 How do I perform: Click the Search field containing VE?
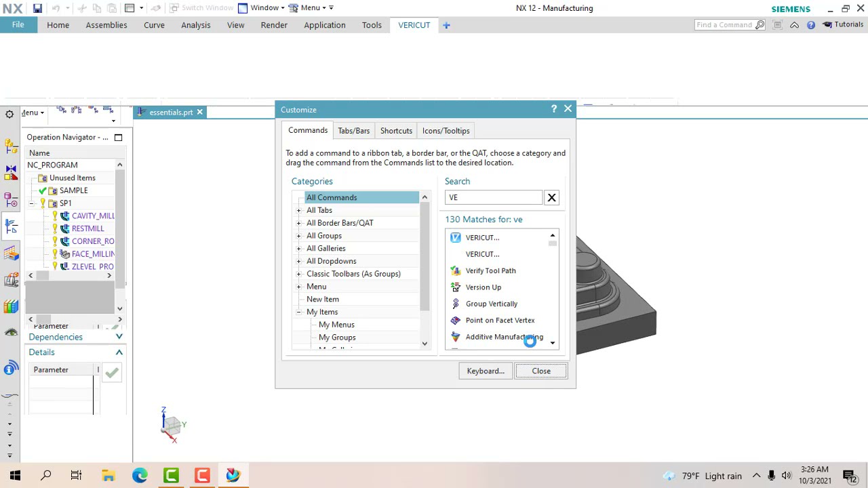(x=494, y=197)
